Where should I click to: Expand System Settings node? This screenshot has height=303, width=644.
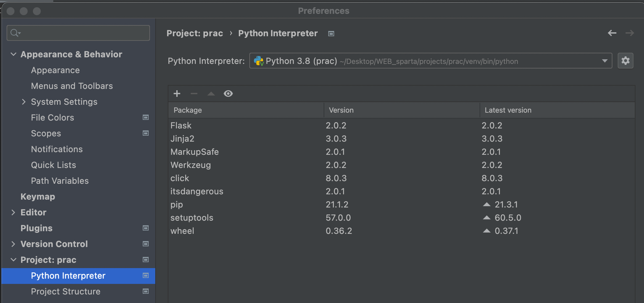click(x=24, y=102)
